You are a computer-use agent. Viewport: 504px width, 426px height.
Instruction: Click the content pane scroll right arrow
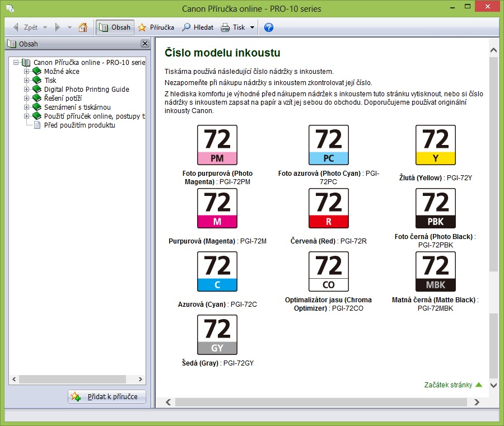click(x=477, y=402)
